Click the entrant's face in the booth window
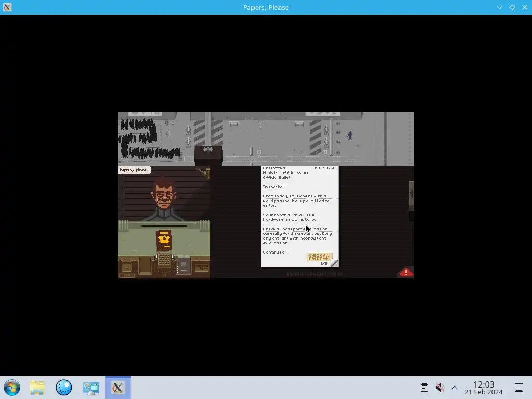This screenshot has width=532, height=399. tap(164, 195)
